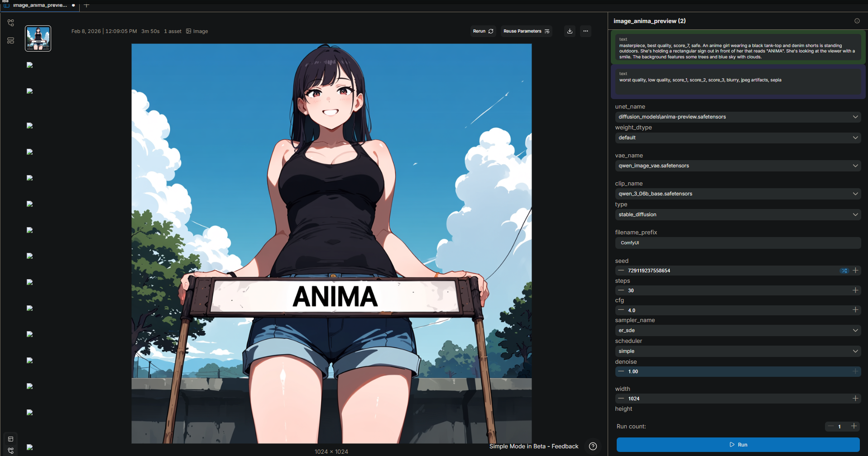The height and width of the screenshot is (456, 868).
Task: Click the large generated ANIMA sign image
Action: tap(331, 243)
